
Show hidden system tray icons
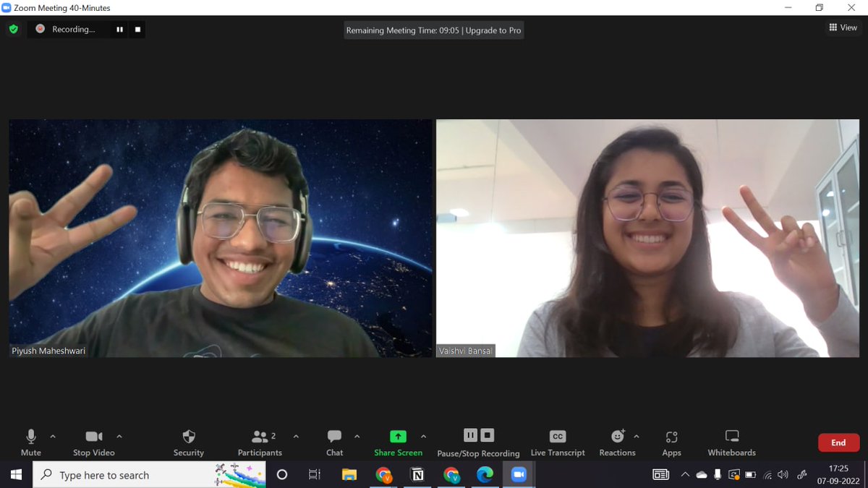(685, 475)
